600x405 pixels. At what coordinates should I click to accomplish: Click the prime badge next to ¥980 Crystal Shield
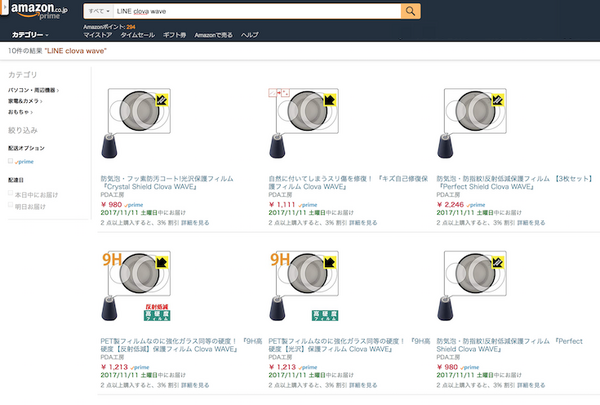click(146, 202)
